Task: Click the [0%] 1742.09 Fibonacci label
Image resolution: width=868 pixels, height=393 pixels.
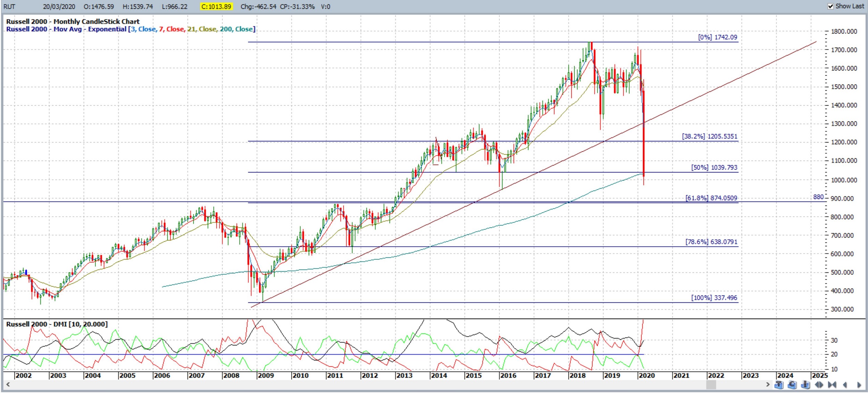Action: 718,37
